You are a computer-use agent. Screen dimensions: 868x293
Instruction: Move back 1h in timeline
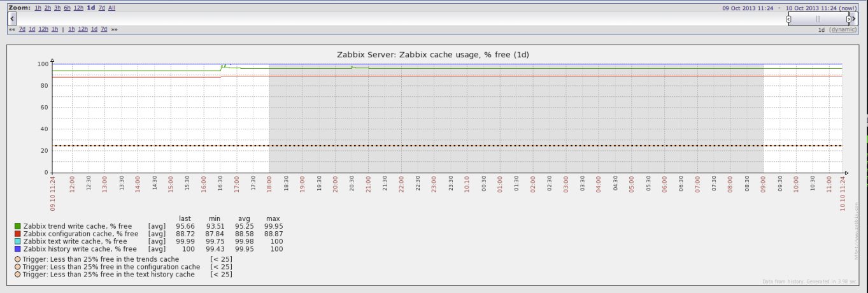click(x=55, y=29)
